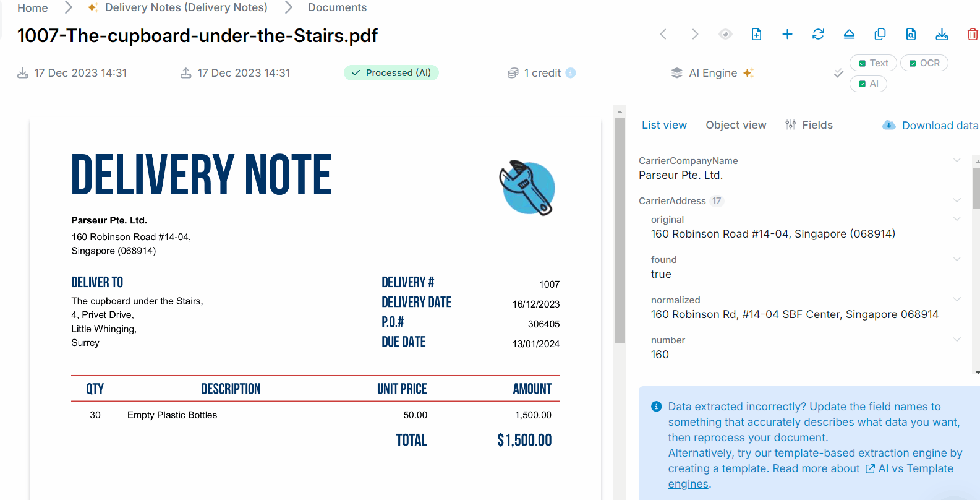Toggle the Text status badge
The image size is (980, 500).
point(873,62)
